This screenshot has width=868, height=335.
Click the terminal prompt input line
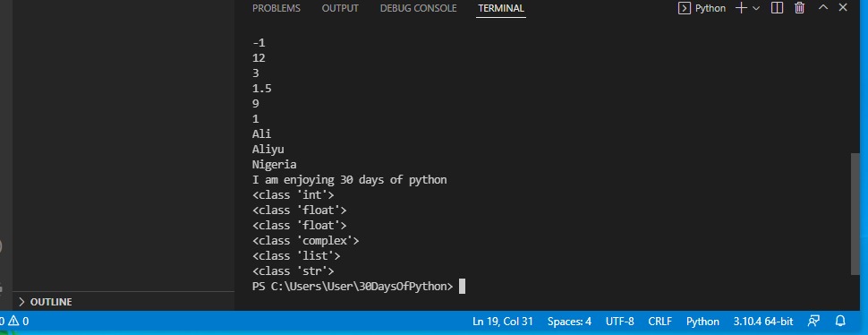[359, 287]
